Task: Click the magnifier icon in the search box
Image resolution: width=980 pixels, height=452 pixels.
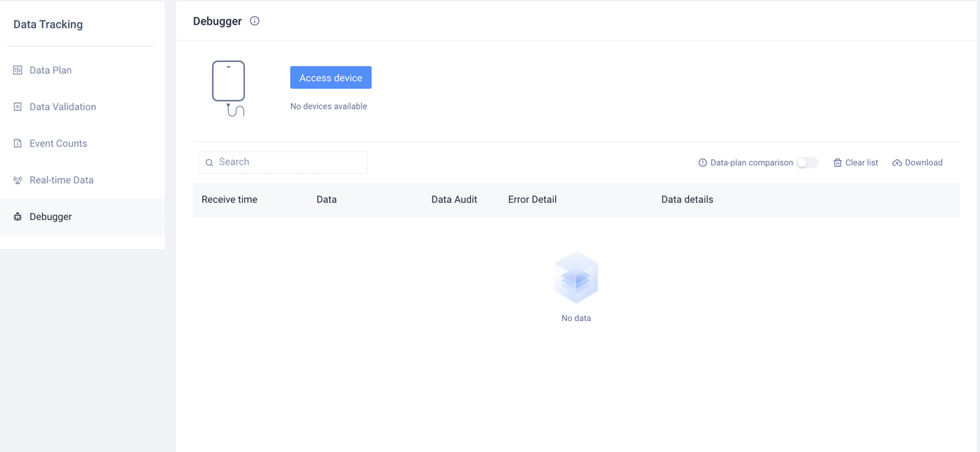Action: point(209,162)
